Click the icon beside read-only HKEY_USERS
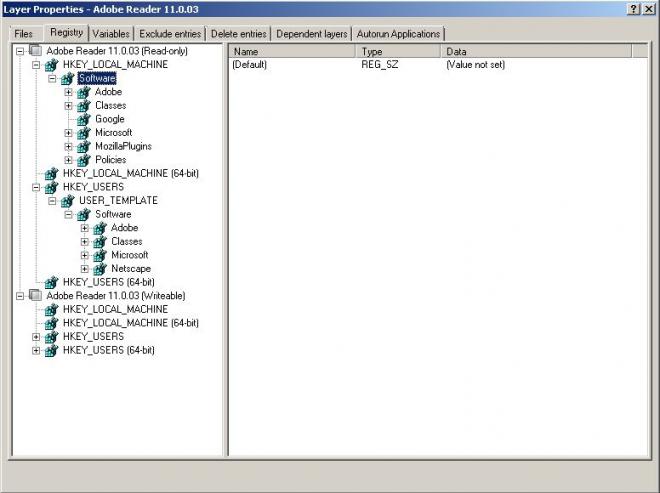The height and width of the screenshot is (493, 660). tap(51, 187)
